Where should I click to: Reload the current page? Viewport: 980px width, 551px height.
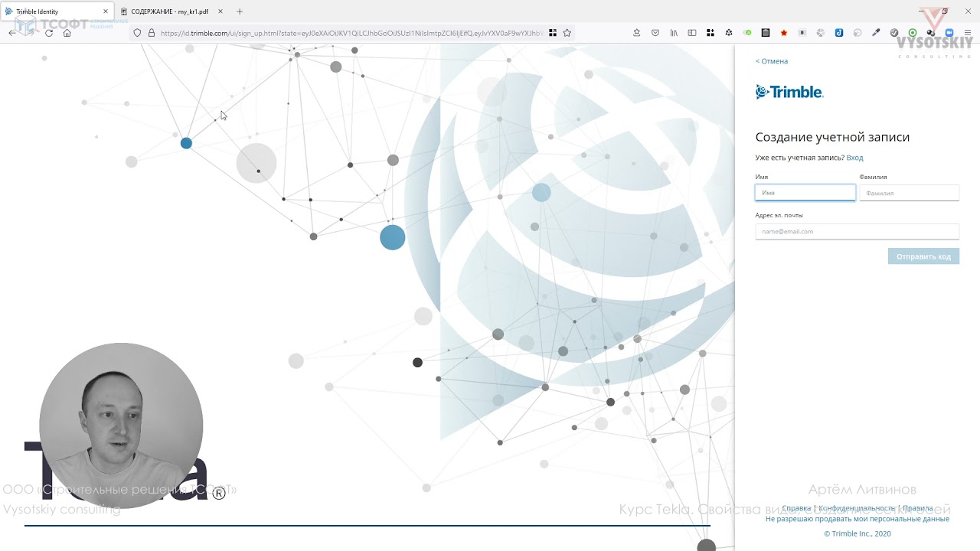[x=49, y=33]
